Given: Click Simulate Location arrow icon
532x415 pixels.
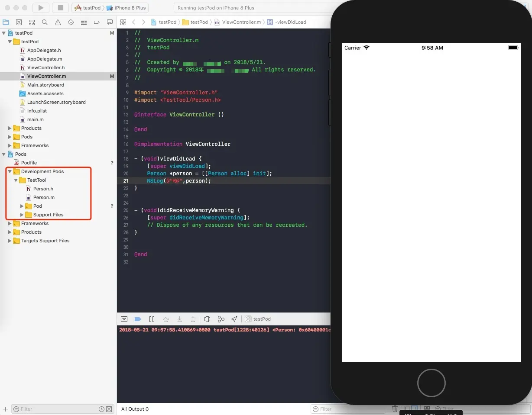Looking at the screenshot, I should pyautogui.click(x=234, y=319).
